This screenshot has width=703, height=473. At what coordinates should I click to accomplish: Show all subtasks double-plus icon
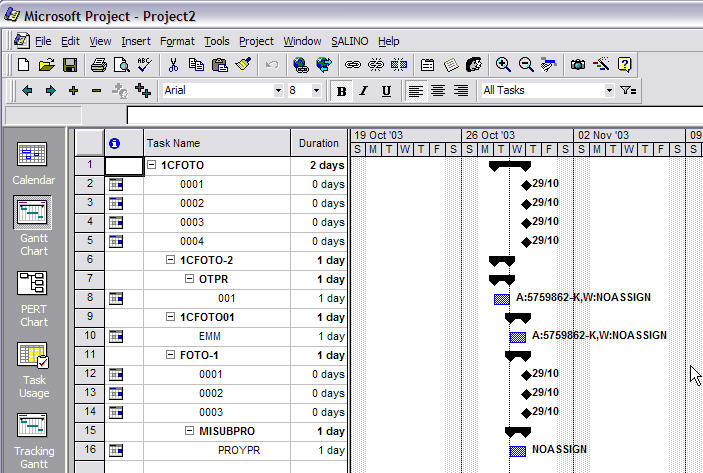click(143, 91)
